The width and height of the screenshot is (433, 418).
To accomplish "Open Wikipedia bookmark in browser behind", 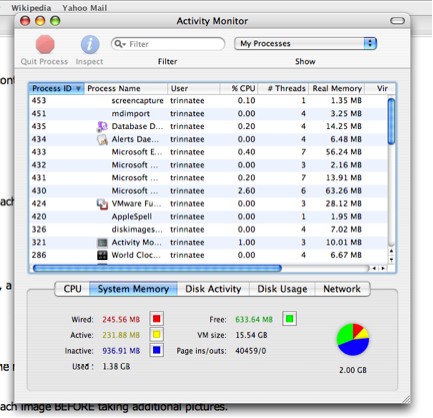I will coord(31,8).
